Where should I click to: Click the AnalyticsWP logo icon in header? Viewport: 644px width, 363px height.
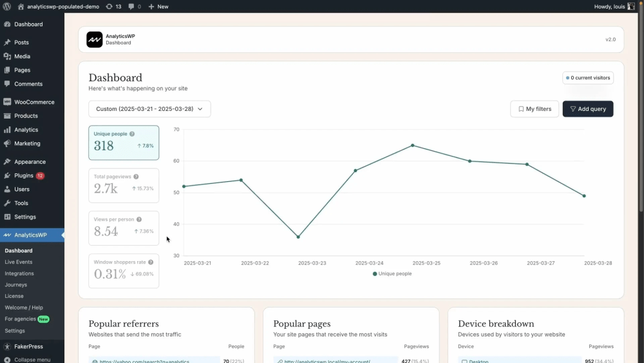tap(95, 39)
